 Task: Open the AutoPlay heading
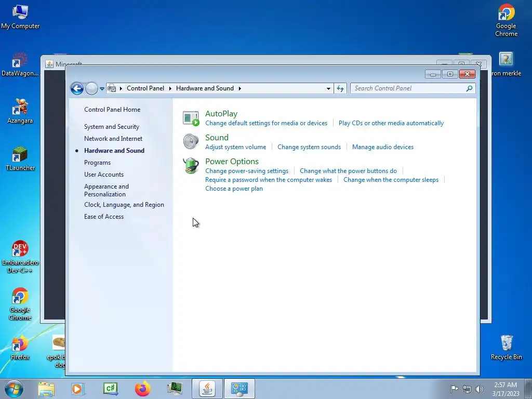(221, 114)
